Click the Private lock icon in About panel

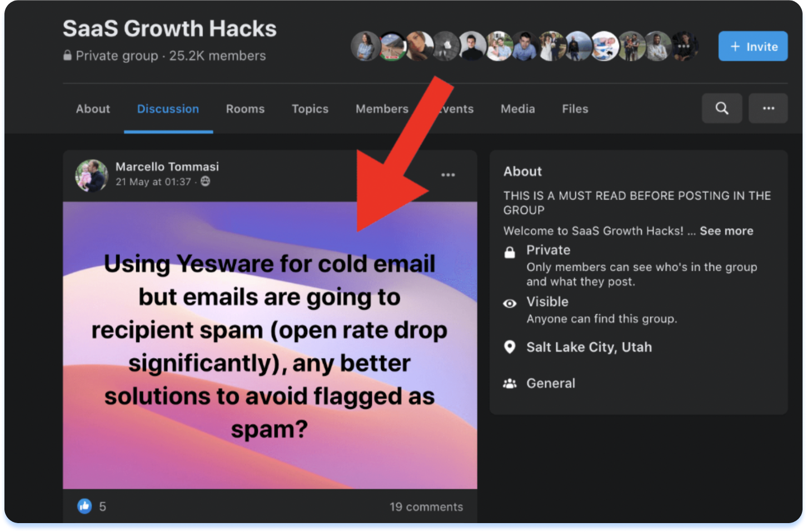510,253
